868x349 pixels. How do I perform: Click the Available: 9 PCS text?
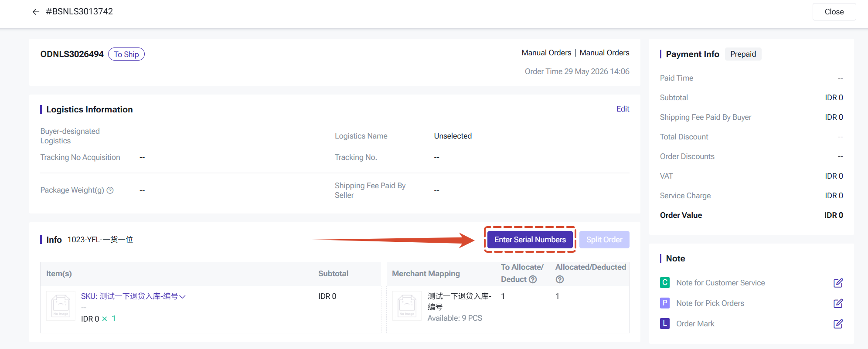pyautogui.click(x=455, y=318)
